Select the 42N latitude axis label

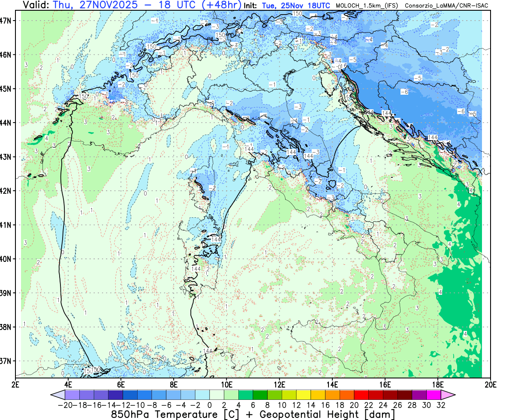(9, 191)
